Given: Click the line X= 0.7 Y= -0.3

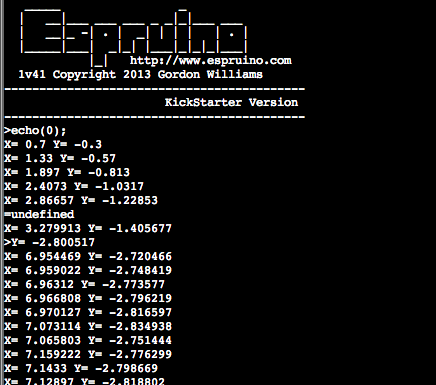Looking at the screenshot, I should [53, 145].
